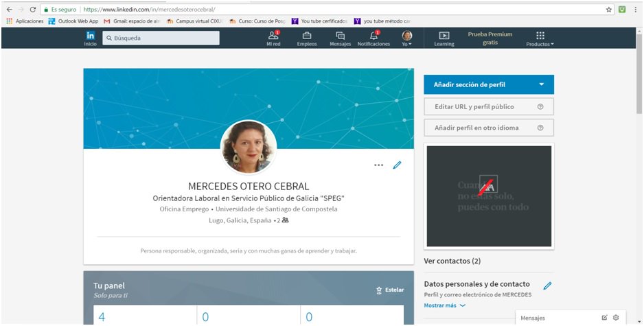Image resolution: width=644 pixels, height=326 pixels.
Task: Click the green extension icon in toolbar
Action: [x=622, y=9]
